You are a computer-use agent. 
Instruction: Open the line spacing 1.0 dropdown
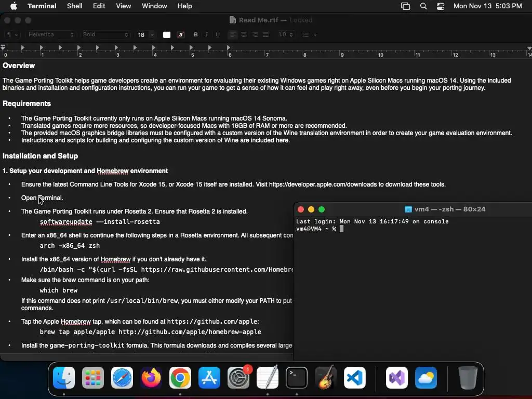286,35
